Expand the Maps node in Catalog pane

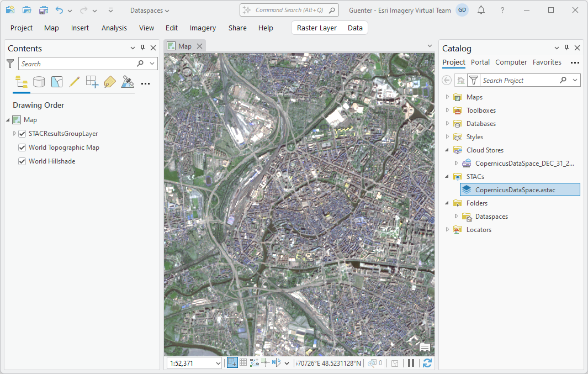pyautogui.click(x=447, y=97)
